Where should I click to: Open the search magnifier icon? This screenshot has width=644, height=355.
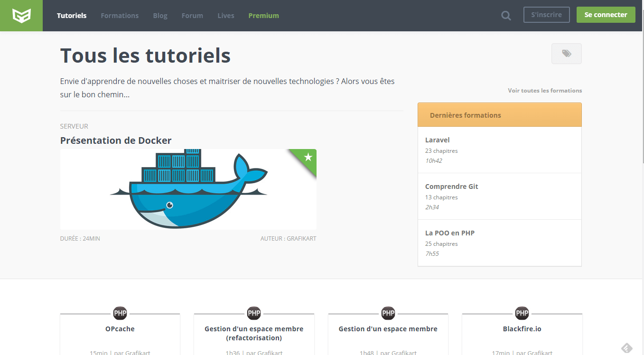click(x=506, y=16)
